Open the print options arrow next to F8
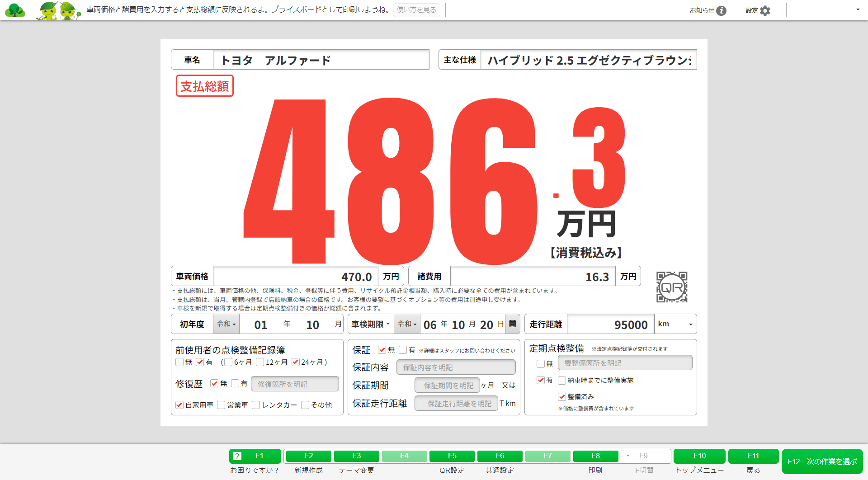The height and width of the screenshot is (480, 868). click(628, 456)
